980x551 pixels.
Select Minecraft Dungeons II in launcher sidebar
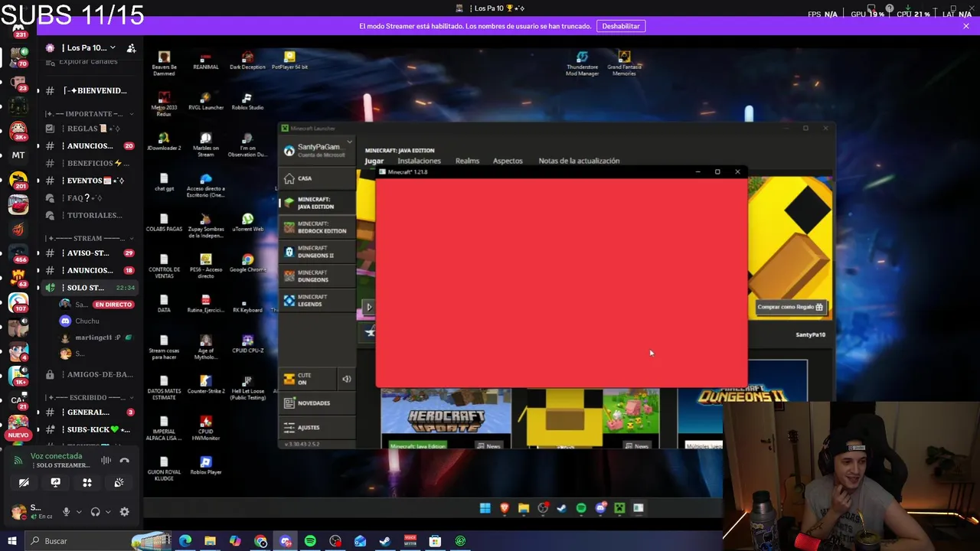316,252
